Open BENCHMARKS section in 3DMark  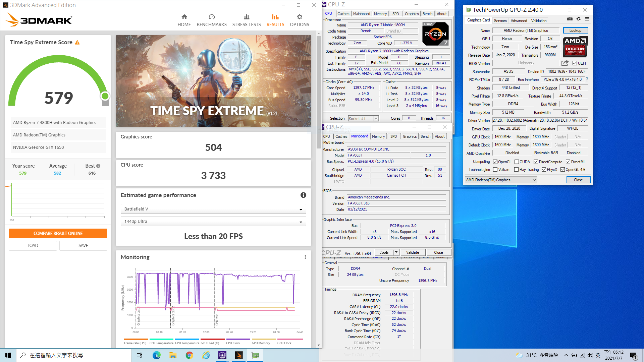pyautogui.click(x=212, y=20)
